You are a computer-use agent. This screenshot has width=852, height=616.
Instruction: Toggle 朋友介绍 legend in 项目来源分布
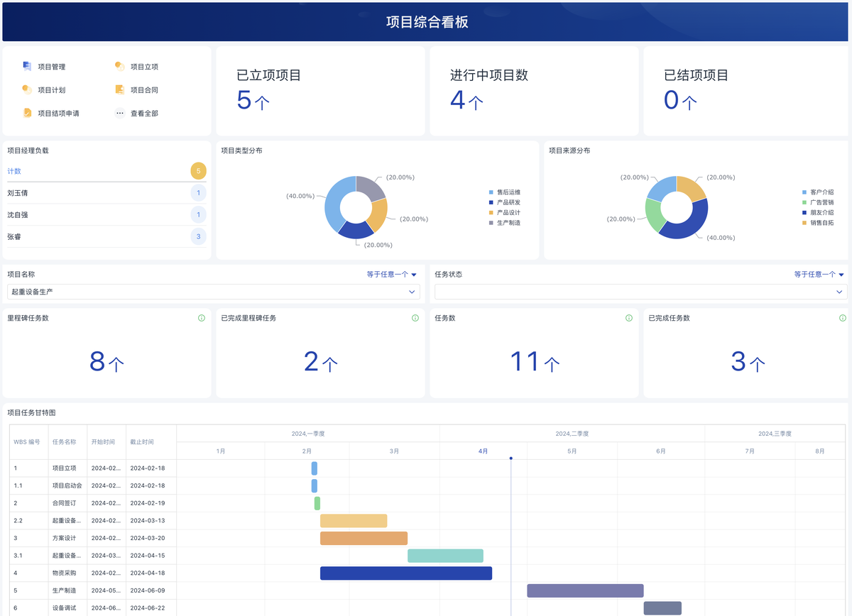[821, 212]
